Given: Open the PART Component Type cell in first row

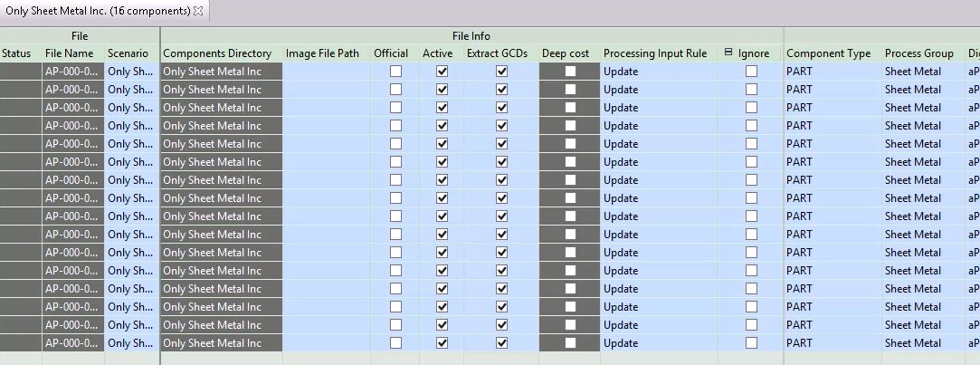Looking at the screenshot, I should [x=831, y=72].
